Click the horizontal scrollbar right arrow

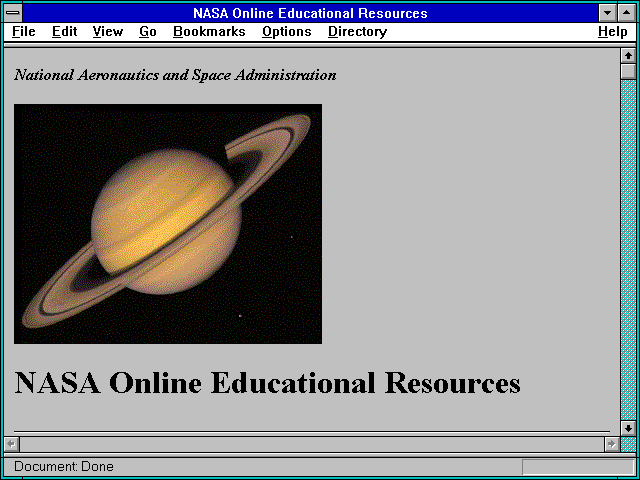click(611, 444)
